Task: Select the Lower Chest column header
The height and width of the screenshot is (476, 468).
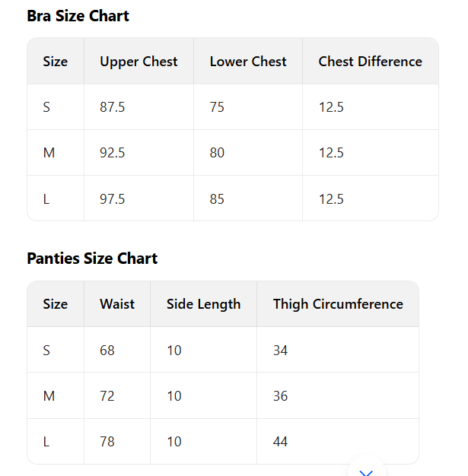Action: tap(248, 62)
